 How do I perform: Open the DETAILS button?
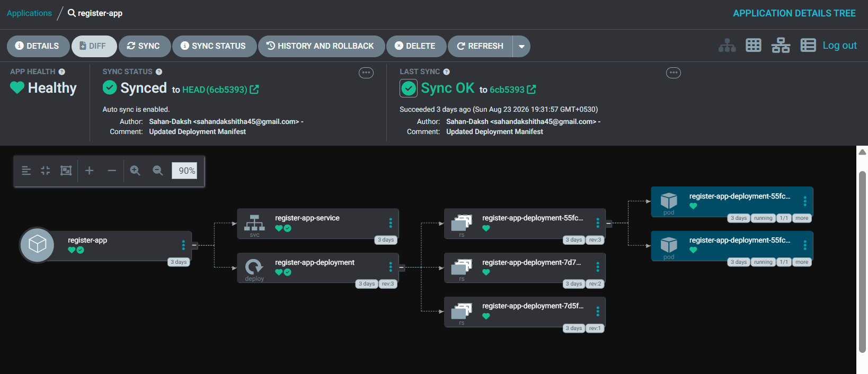(38, 46)
